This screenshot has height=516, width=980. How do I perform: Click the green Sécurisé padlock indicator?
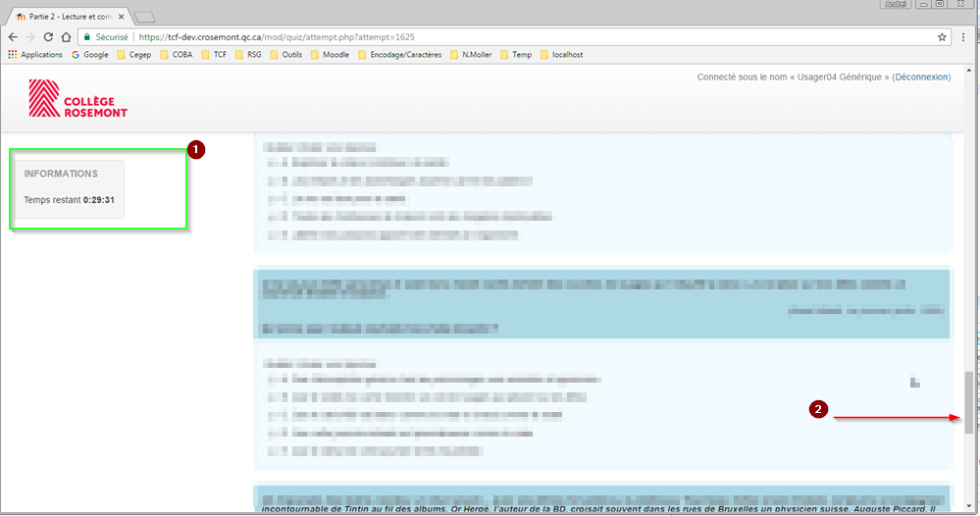(x=107, y=37)
